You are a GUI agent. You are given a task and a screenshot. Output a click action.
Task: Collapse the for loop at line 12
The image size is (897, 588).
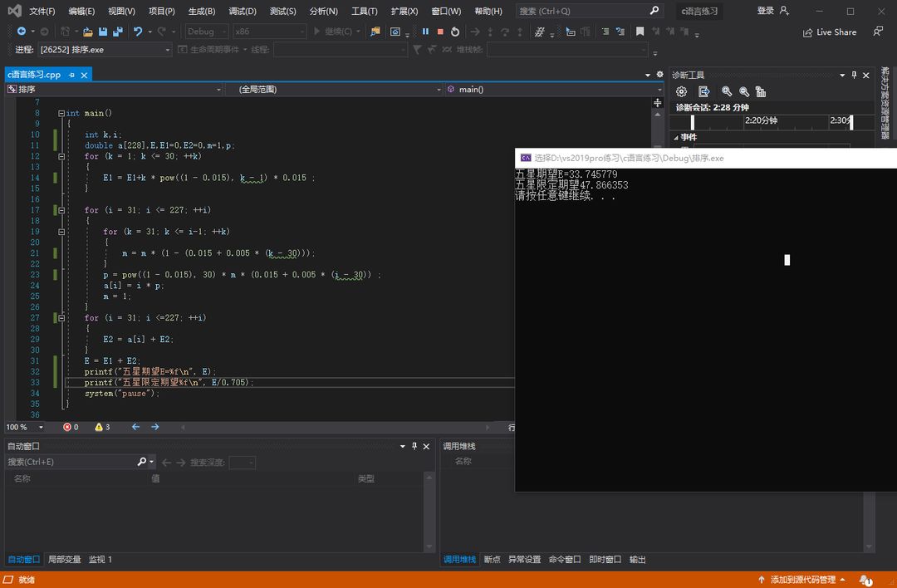61,156
